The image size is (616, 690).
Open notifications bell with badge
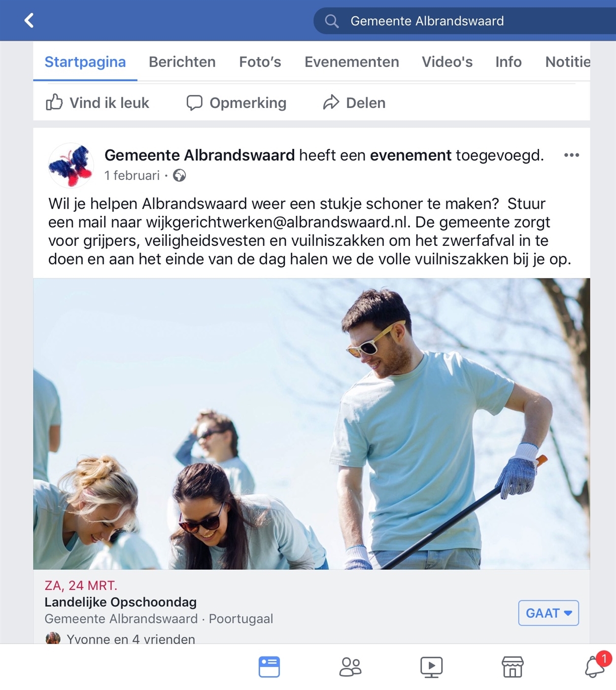click(x=597, y=664)
